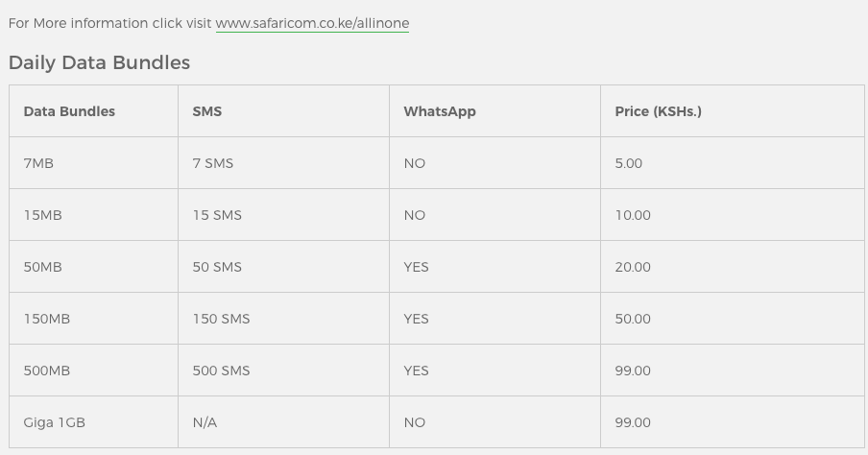Click the 150 SMS cell

pos(221,319)
